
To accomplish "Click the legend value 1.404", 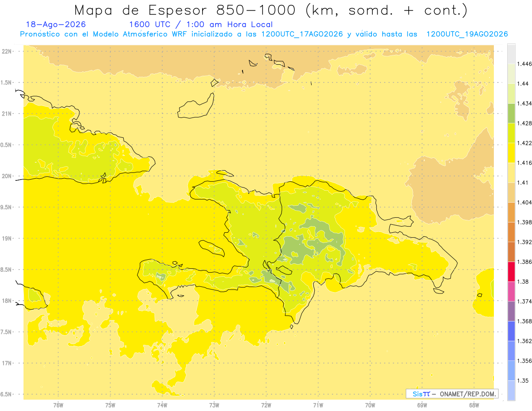I will (524, 202).
